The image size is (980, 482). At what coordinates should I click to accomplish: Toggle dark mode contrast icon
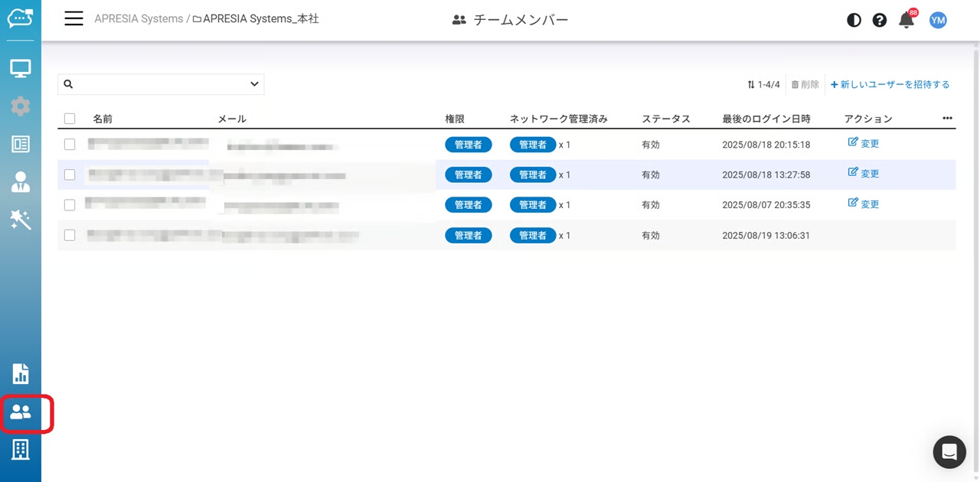tap(854, 20)
